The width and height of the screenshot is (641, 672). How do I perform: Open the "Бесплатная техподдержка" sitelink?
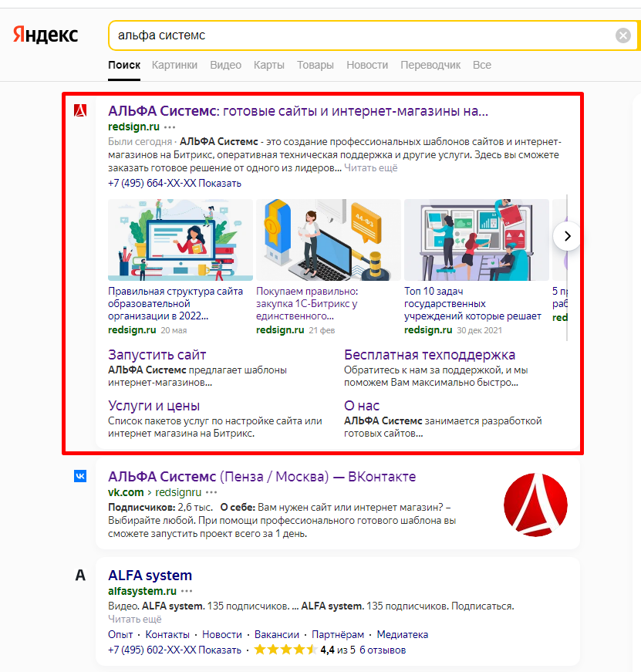[x=430, y=355]
